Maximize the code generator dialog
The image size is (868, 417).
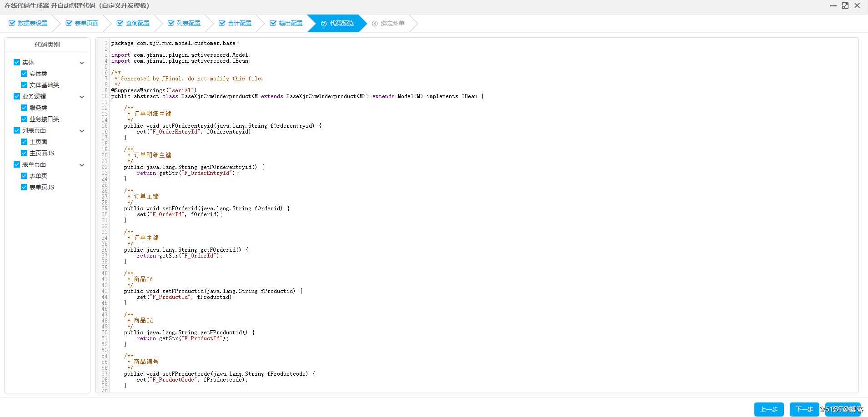(845, 5)
